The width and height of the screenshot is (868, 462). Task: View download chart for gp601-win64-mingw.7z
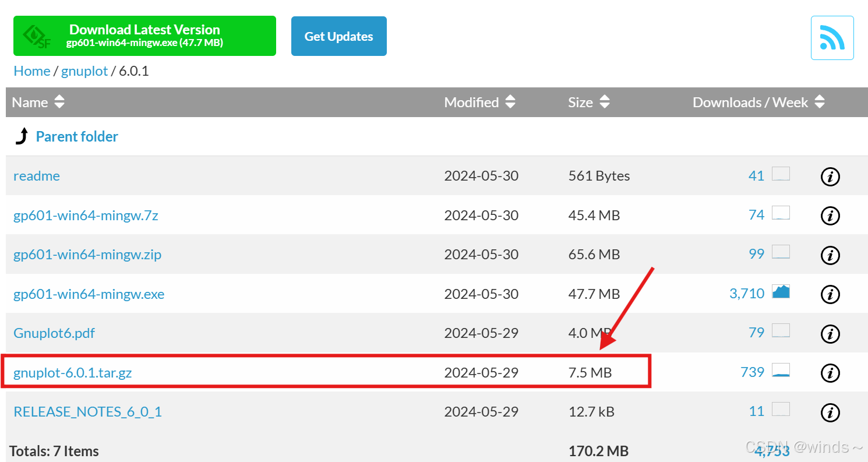point(781,213)
